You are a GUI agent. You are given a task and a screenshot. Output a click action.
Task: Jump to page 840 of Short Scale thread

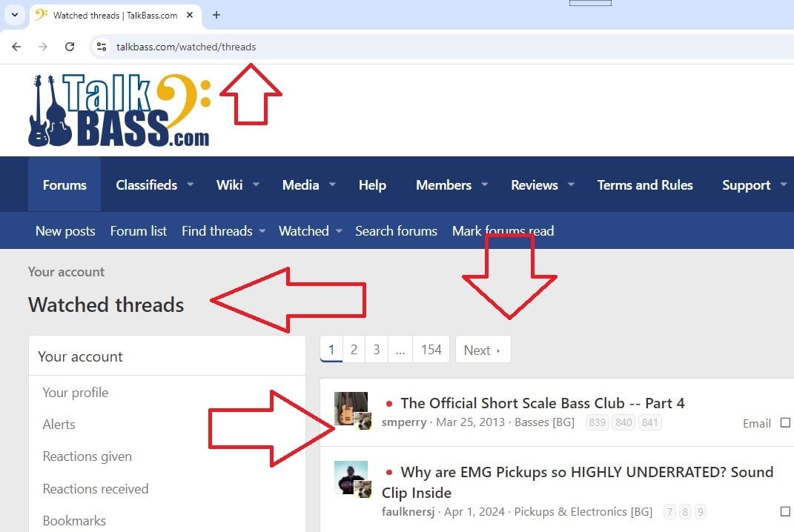point(623,422)
